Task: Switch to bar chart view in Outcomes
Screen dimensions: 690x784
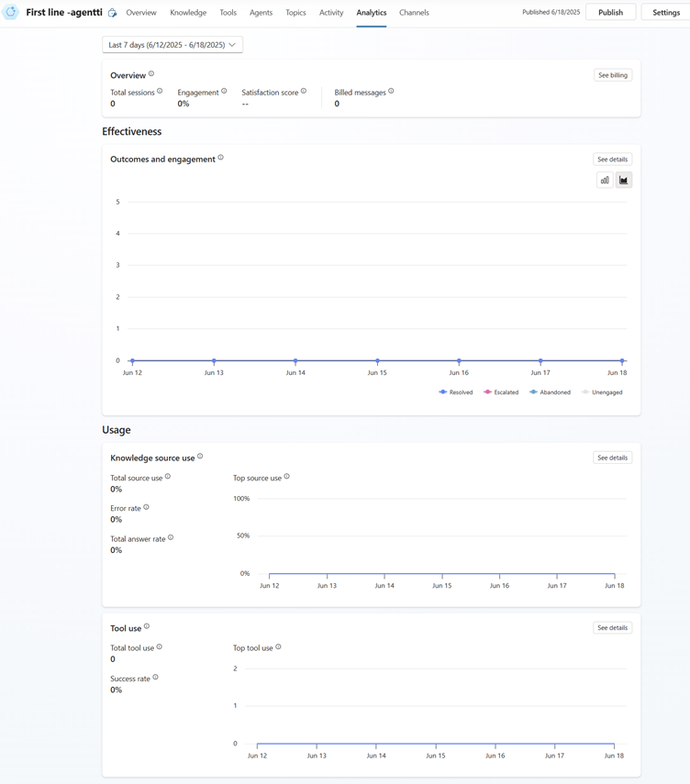Action: (605, 181)
